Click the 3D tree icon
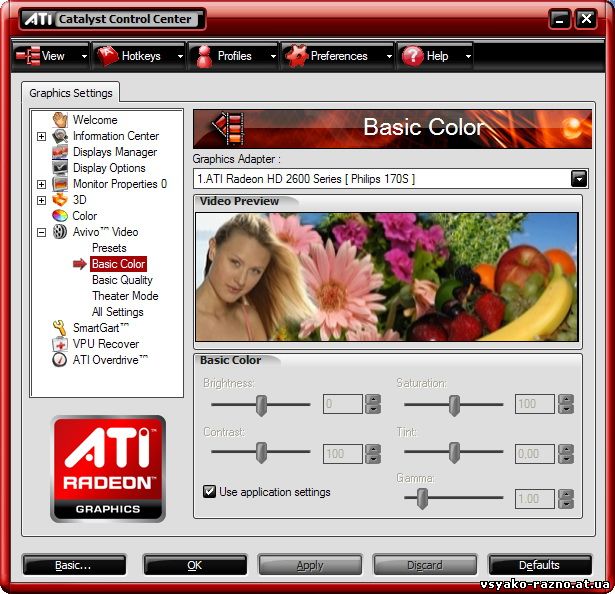The height and width of the screenshot is (594, 615). 60,200
